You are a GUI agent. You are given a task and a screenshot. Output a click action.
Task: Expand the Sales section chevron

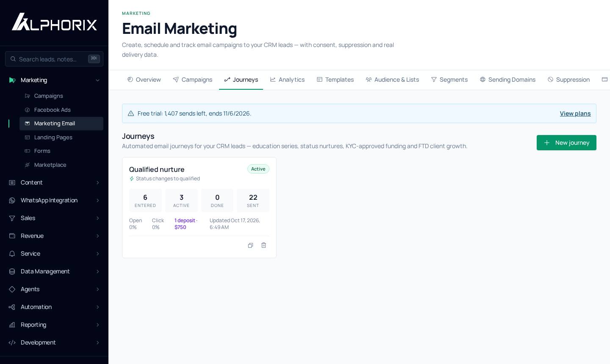click(x=97, y=218)
